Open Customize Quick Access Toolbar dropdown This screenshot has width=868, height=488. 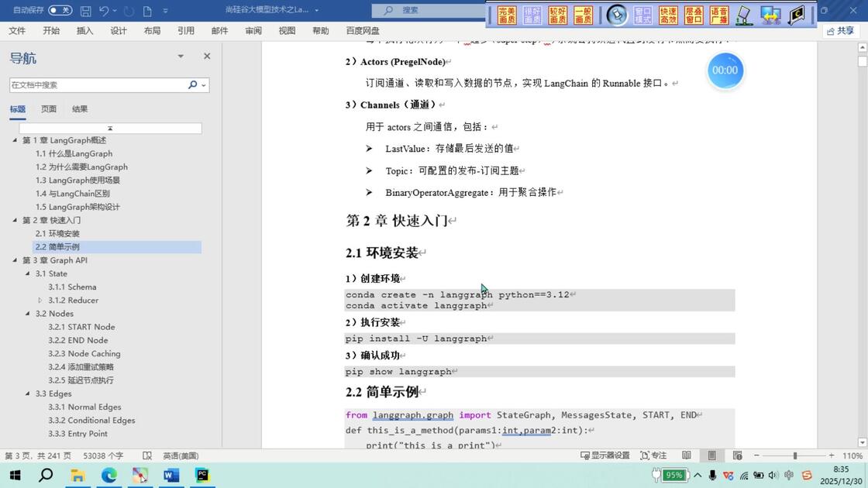tap(166, 11)
